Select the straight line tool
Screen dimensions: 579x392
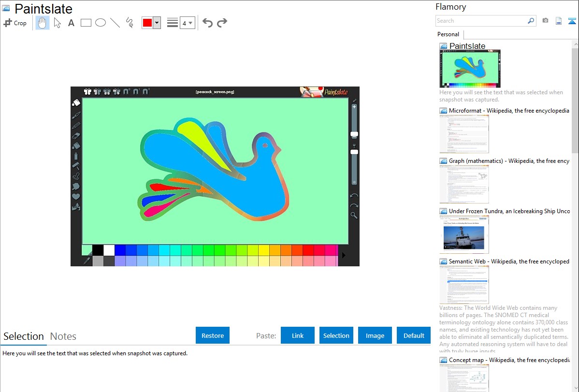coord(115,23)
